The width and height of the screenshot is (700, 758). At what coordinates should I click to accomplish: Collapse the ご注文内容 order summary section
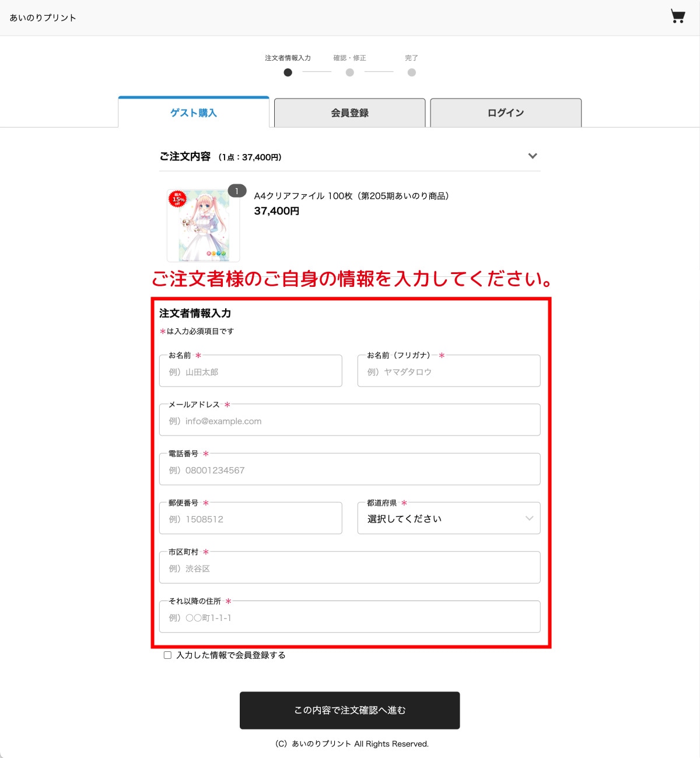531,156
